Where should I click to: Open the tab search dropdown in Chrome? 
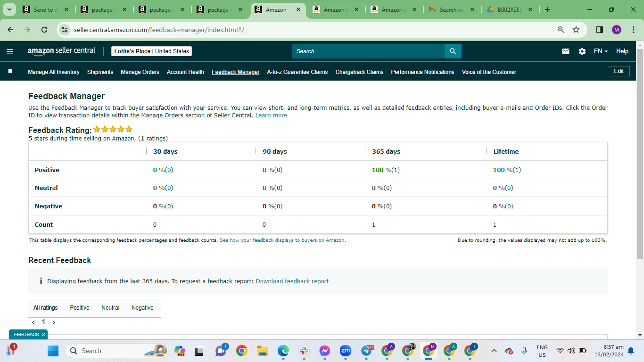tap(9, 9)
